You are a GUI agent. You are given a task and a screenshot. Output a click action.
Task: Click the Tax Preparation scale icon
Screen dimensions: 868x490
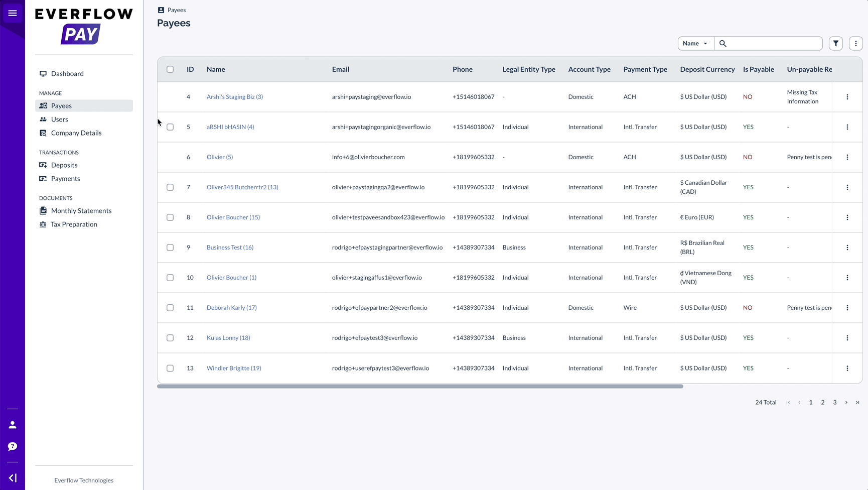43,224
